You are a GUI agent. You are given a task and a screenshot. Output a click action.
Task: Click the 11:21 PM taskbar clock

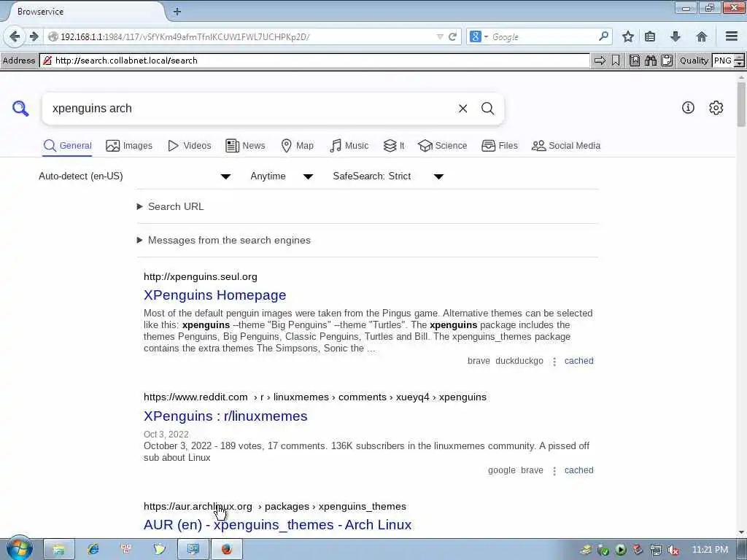tap(710, 550)
